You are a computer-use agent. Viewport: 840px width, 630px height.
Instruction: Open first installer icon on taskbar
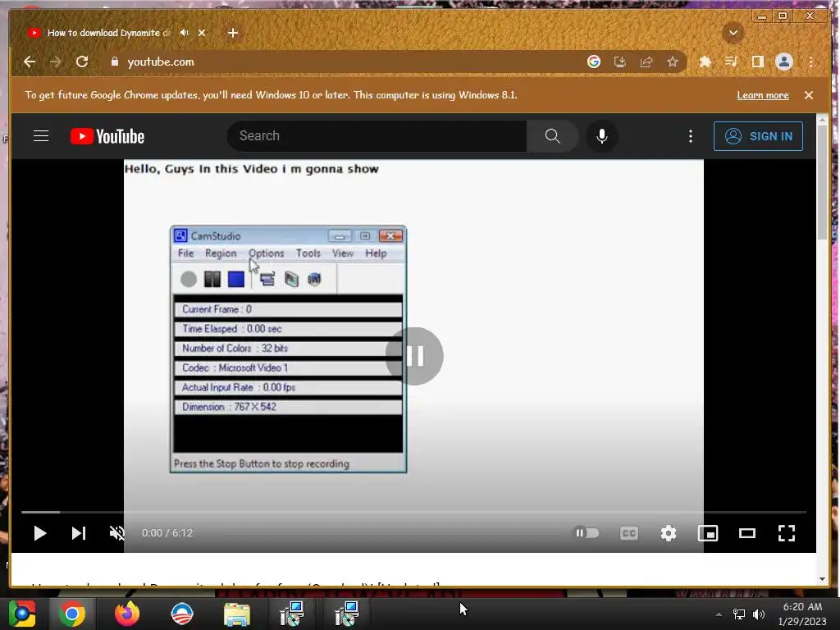coord(292,614)
